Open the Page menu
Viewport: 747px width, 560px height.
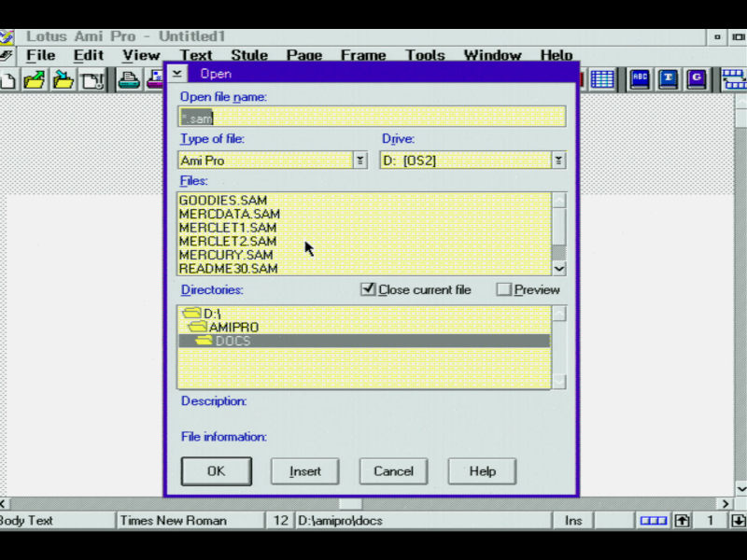tap(304, 55)
